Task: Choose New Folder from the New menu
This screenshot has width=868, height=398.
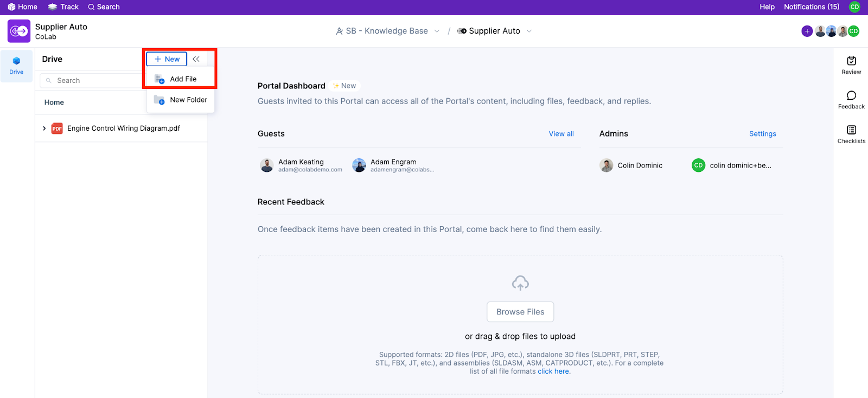Action: click(181, 100)
